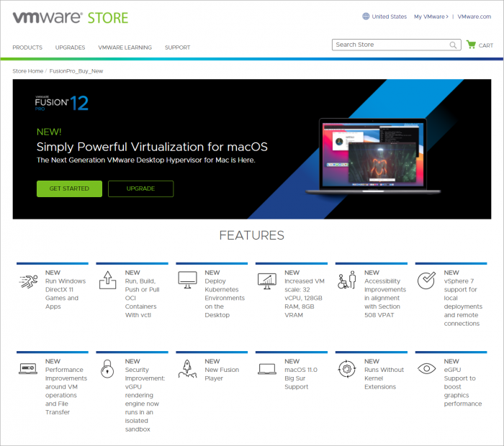504x446 pixels.
Task: Click the GET STARTED button
Action: click(x=69, y=188)
